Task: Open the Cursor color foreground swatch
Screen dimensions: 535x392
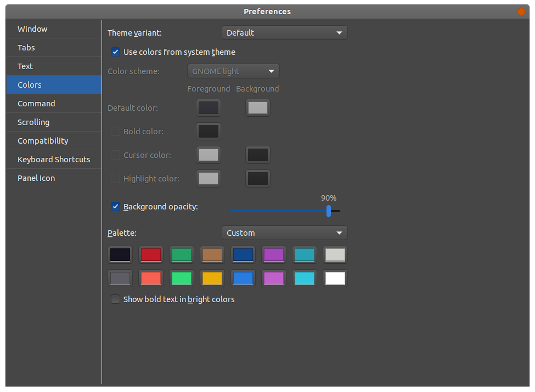Action: pyautogui.click(x=209, y=155)
